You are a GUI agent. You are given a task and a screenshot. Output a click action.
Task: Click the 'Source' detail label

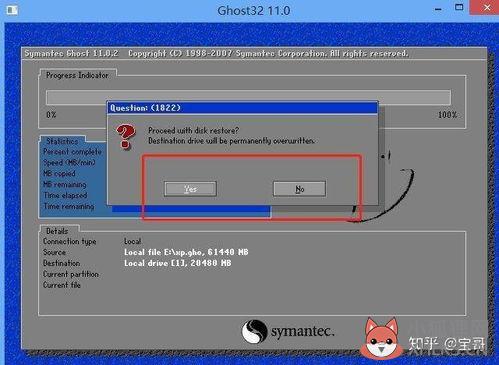(54, 252)
